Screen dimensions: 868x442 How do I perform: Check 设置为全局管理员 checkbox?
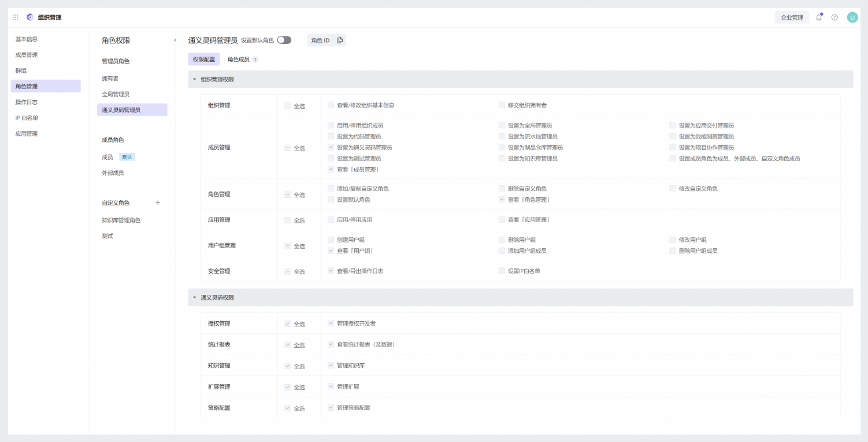tap(502, 125)
